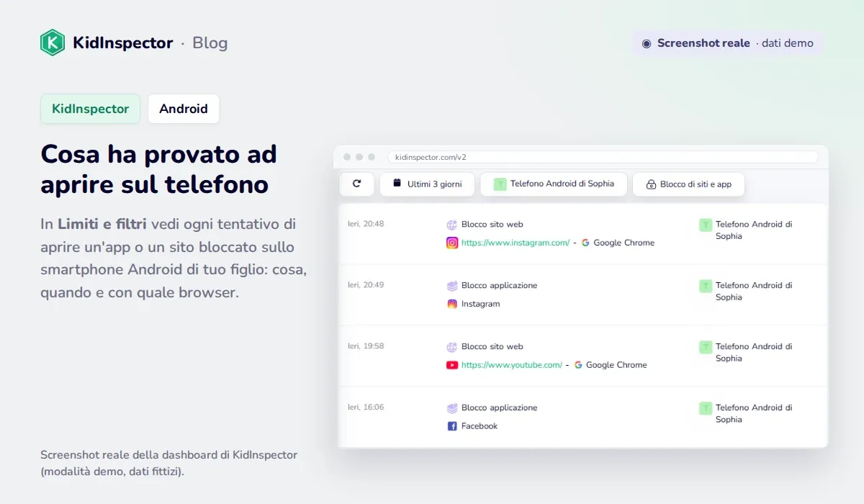The image size is (864, 504).
Task: Click Telefono Android di Sophia in the 16:06 row
Action: click(x=754, y=414)
